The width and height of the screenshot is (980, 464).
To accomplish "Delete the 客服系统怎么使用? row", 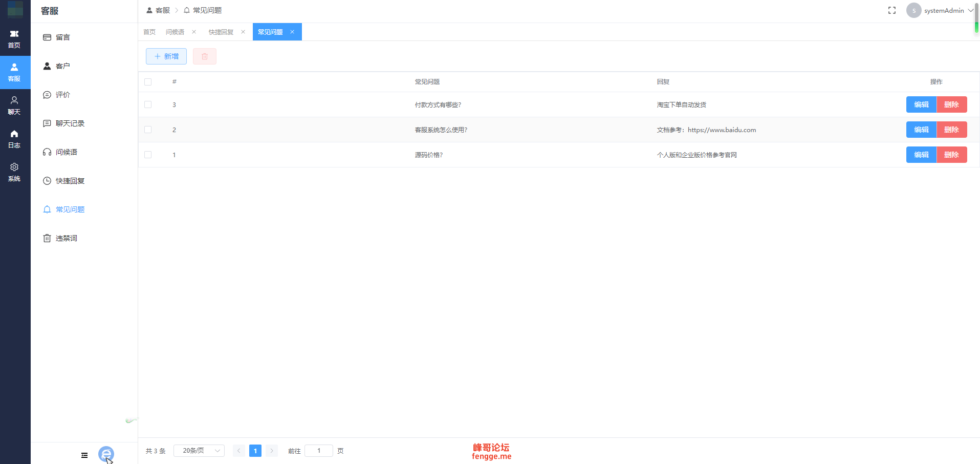I will coord(952,130).
